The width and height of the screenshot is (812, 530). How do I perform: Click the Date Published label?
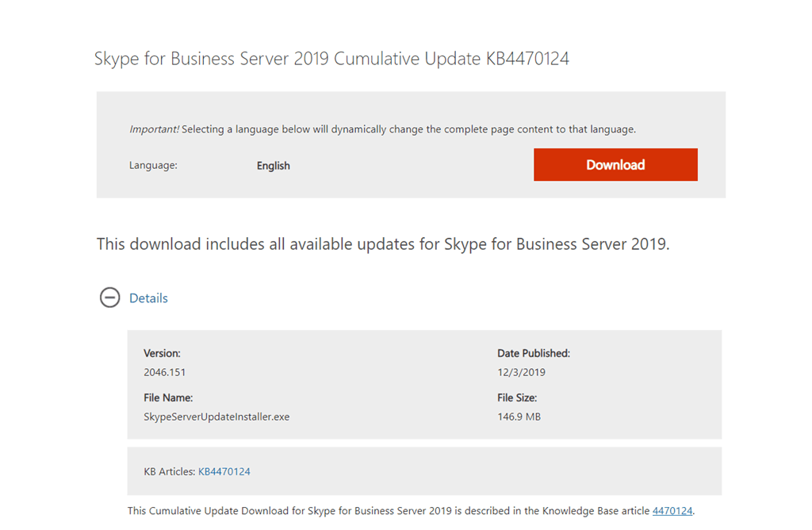click(x=534, y=353)
